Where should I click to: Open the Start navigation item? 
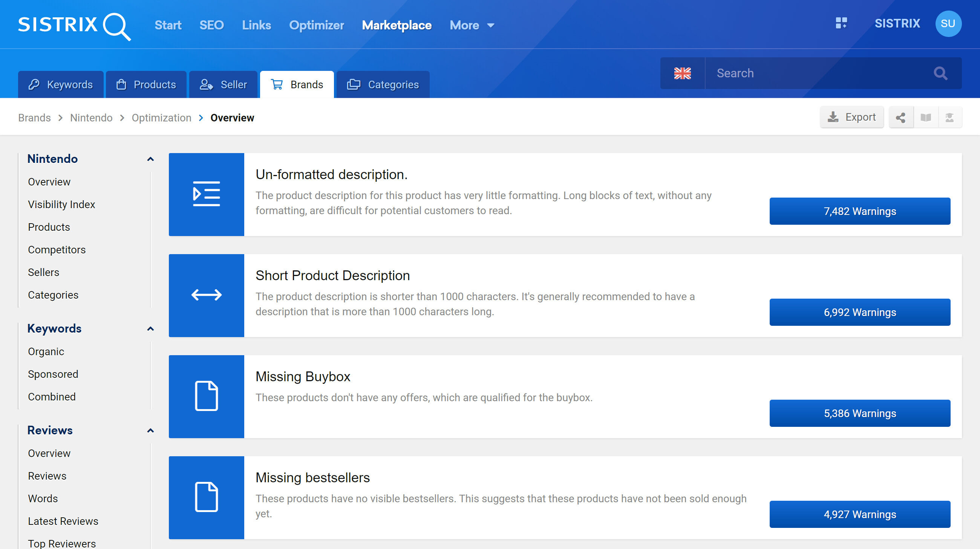click(x=168, y=25)
